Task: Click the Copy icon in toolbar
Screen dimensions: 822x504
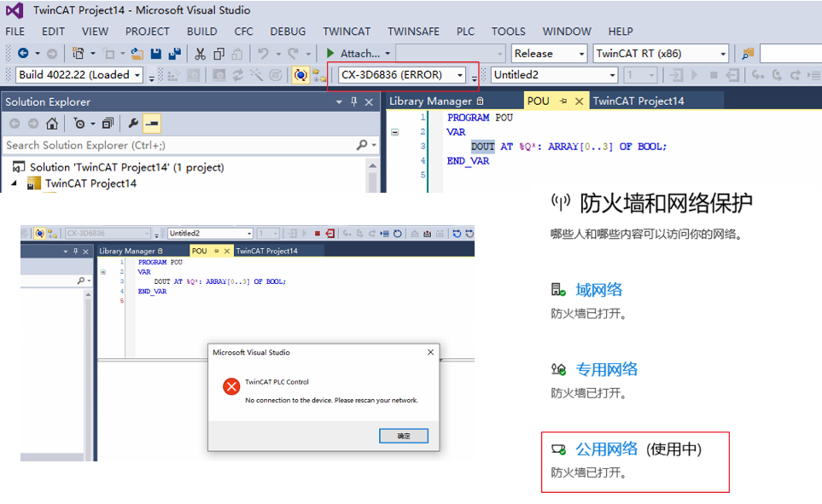Action: (x=219, y=53)
